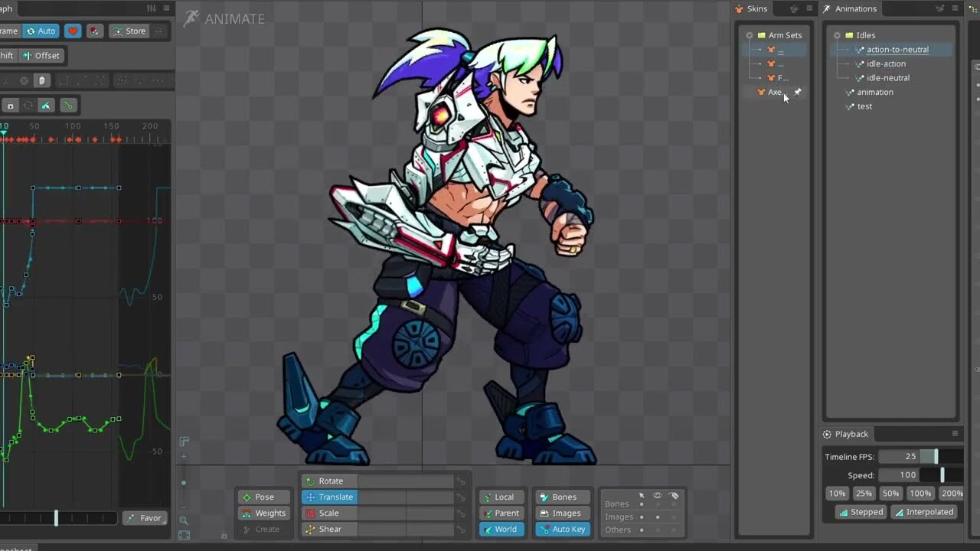This screenshot has height=551, width=980.
Task: Select the Shear tool
Action: 328,529
